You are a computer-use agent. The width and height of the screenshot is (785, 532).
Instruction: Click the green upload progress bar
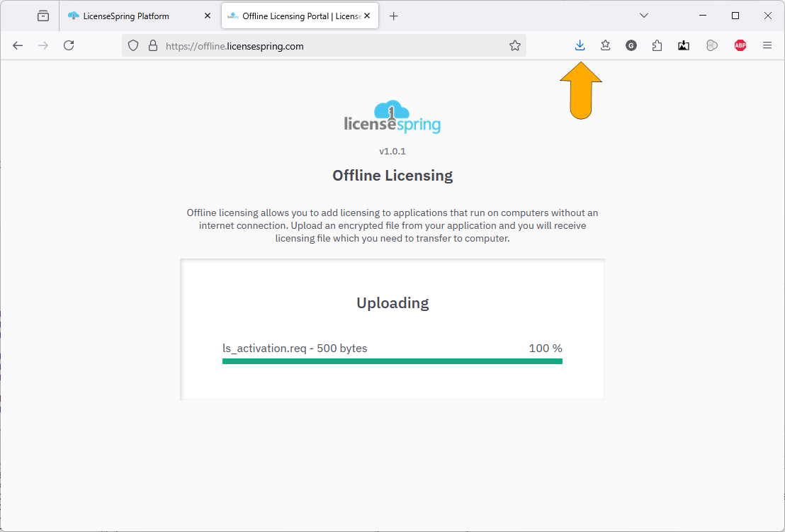392,361
